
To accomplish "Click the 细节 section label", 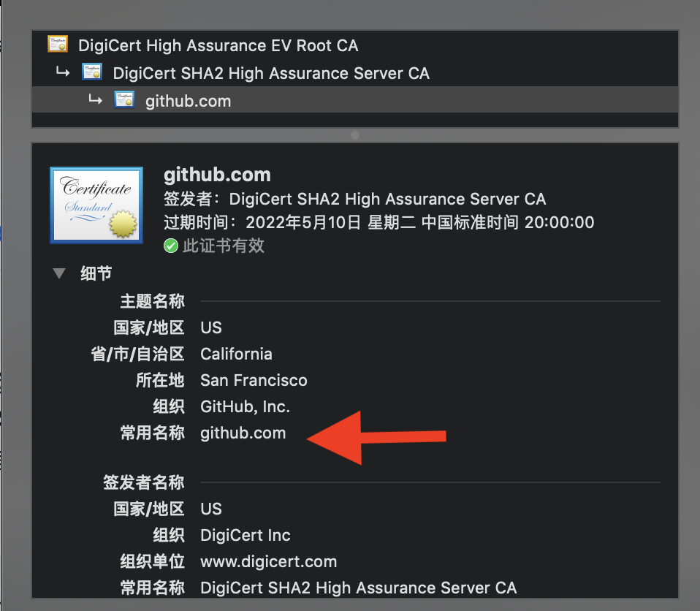I will click(x=96, y=273).
